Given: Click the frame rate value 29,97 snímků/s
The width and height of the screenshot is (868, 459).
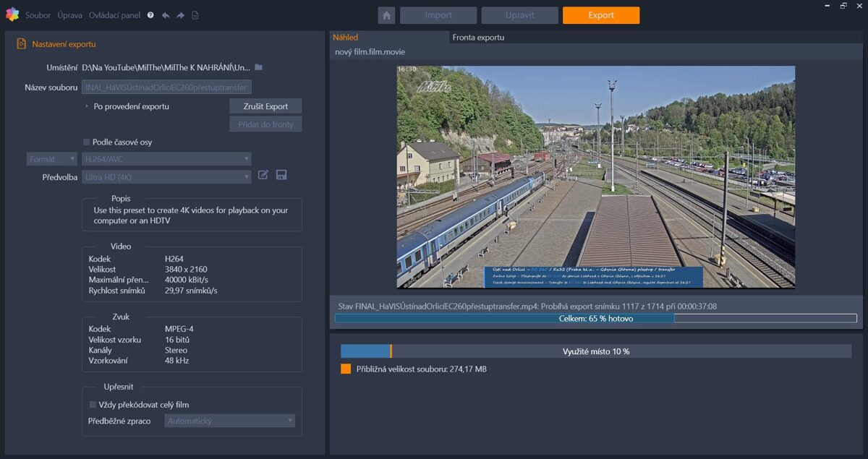Looking at the screenshot, I should 191,291.
